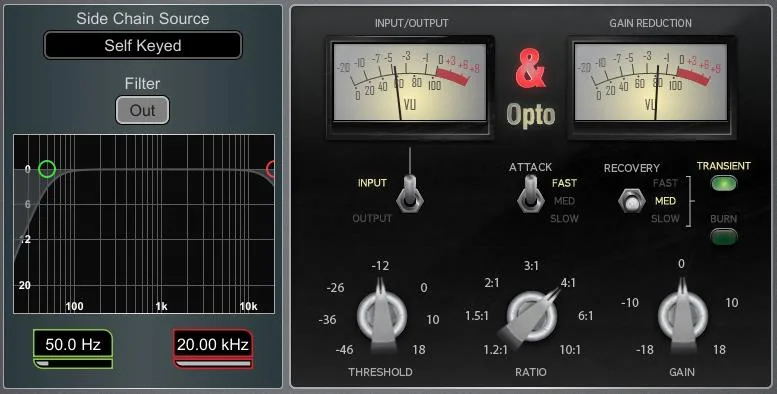The width and height of the screenshot is (777, 394).
Task: Click the 2:1 ratio marking
Action: pyautogui.click(x=492, y=282)
